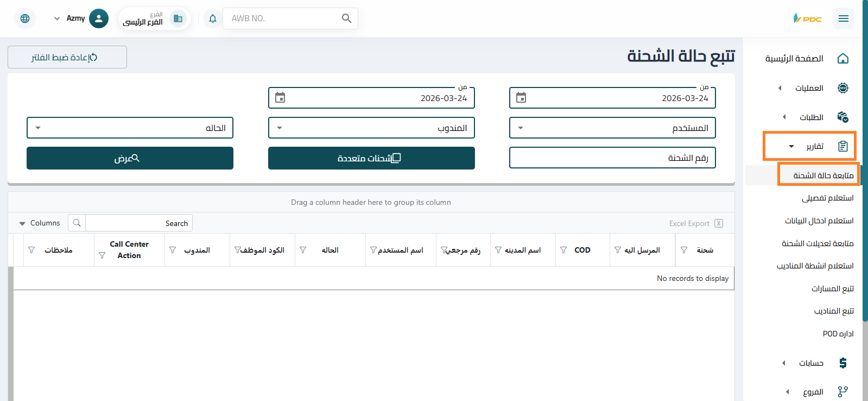Click filter icon on شحنة column
The width and height of the screenshot is (868, 401).
click(x=684, y=250)
